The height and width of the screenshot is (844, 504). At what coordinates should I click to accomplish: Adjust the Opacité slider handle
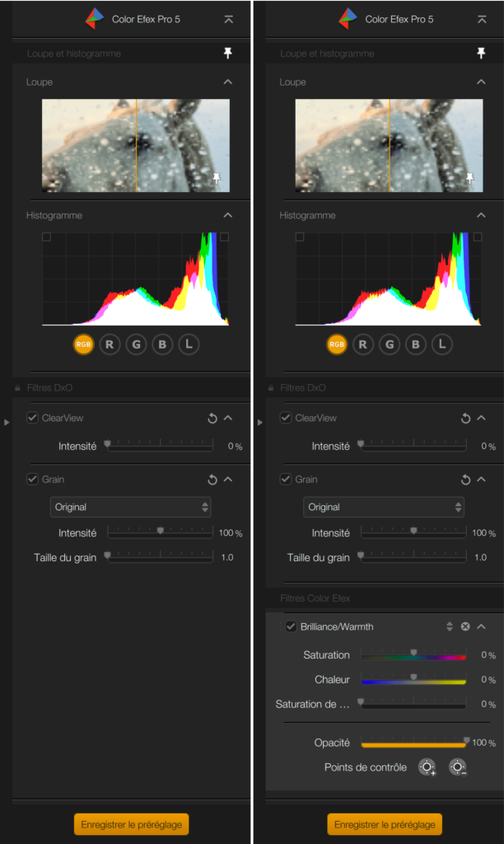[466, 740]
